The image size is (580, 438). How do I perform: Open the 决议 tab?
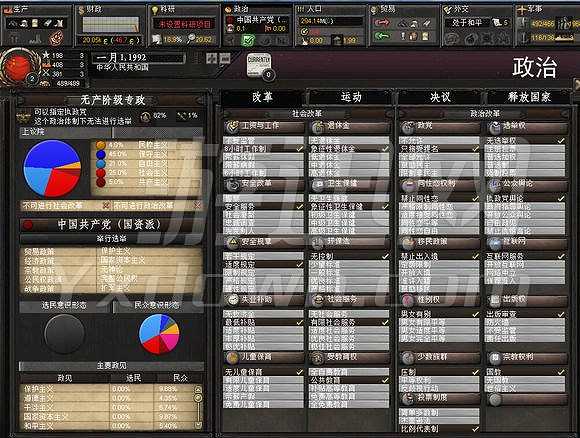(x=440, y=97)
